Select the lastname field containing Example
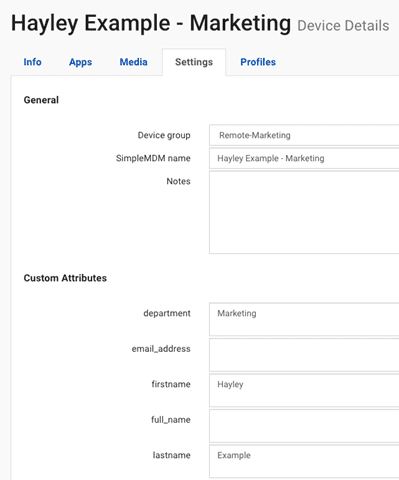399x480 pixels. point(304,461)
